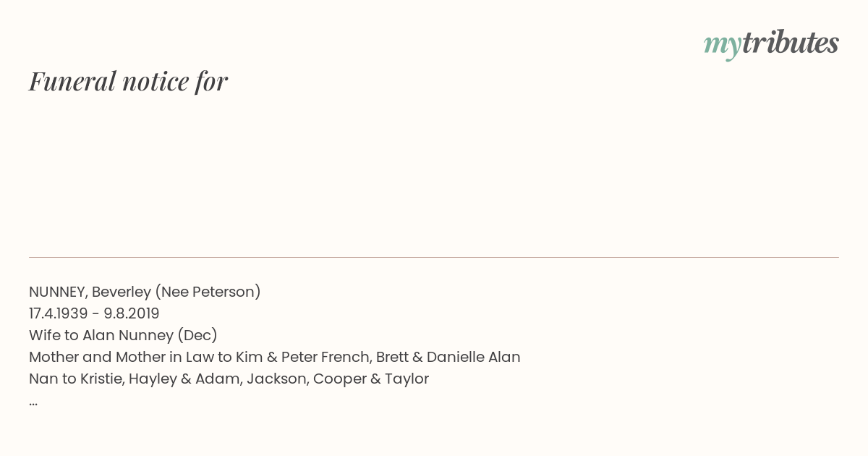This screenshot has width=868, height=456.
Task: Click the dates line "17.4.1939 - 9.8.2019"
Action: tap(94, 313)
